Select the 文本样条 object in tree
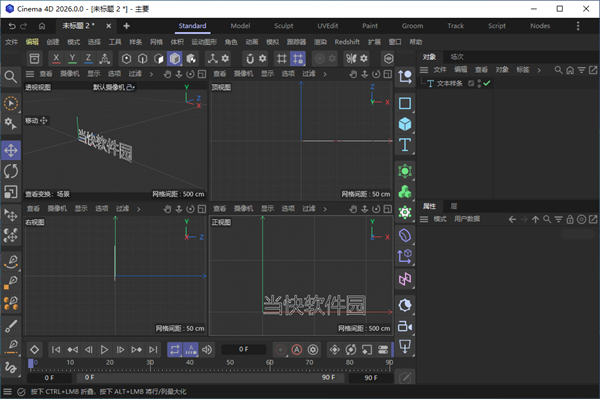This screenshot has width=600, height=399. [449, 83]
